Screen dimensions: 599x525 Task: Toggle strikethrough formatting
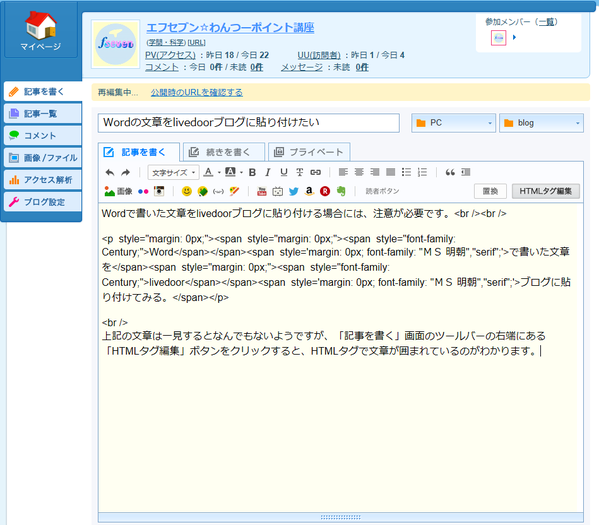300,172
